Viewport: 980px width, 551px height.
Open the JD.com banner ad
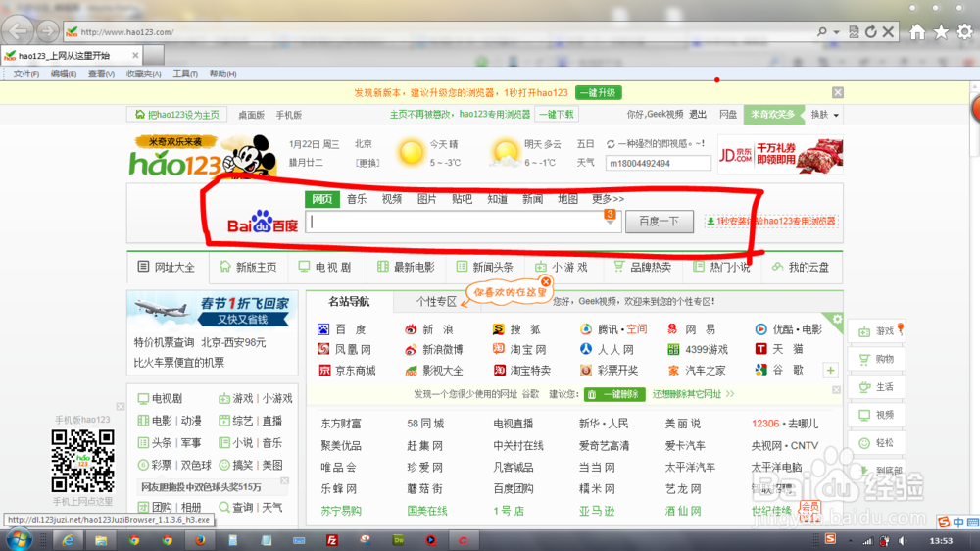click(x=780, y=154)
